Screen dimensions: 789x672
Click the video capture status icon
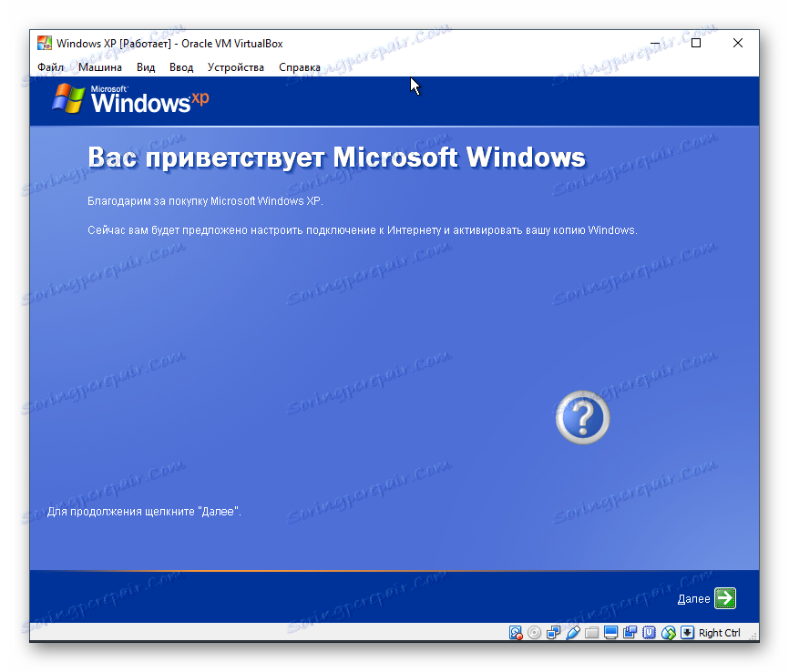(x=630, y=633)
